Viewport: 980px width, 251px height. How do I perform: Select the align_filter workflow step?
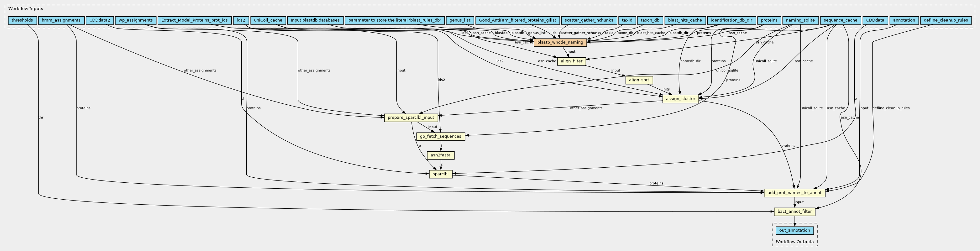point(571,61)
